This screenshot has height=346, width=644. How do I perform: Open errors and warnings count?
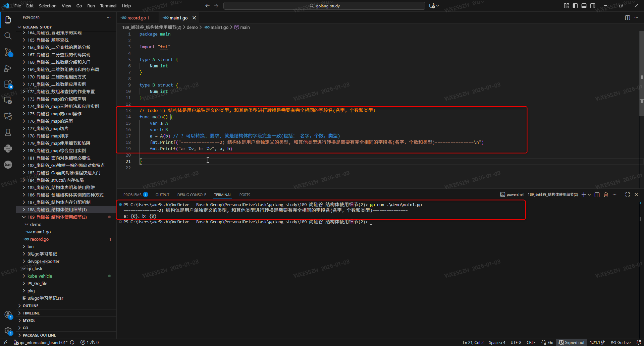pos(90,342)
